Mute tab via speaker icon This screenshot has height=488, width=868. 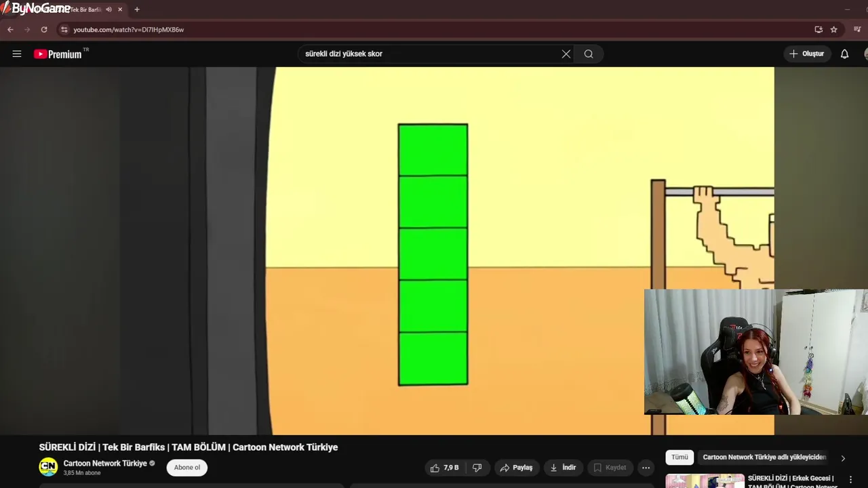108,9
